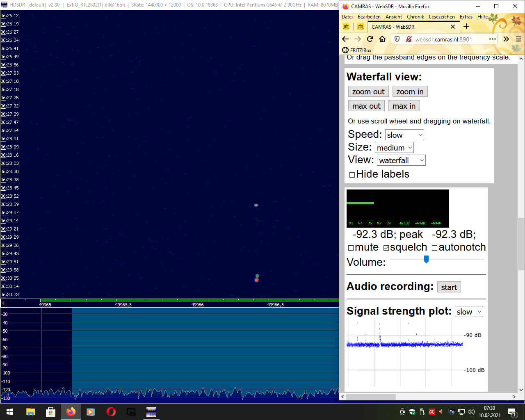Click the insecure connection padlock icon

[409, 39]
